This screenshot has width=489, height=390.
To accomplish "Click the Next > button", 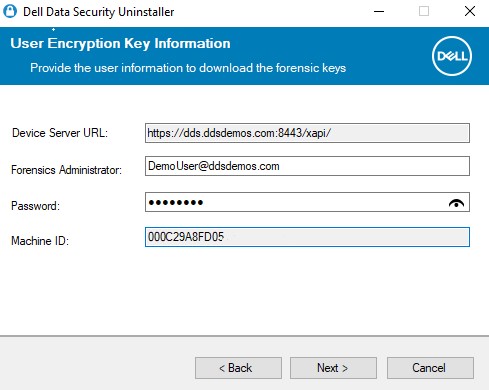I will click(x=333, y=368).
